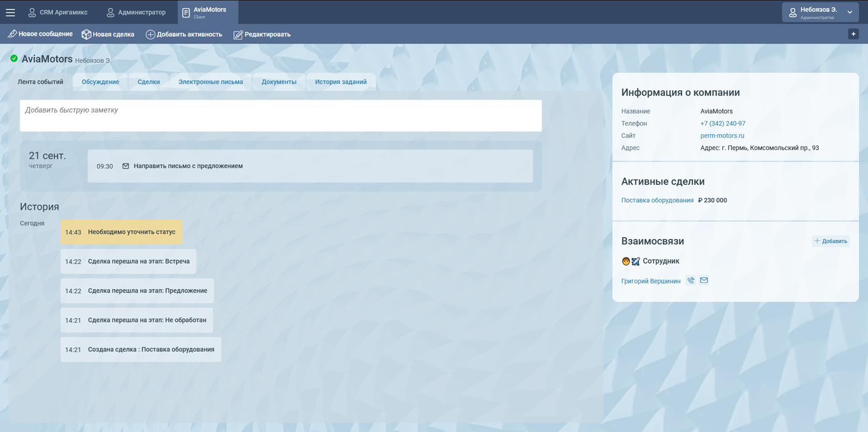Click the New message pencil icon

(x=12, y=34)
